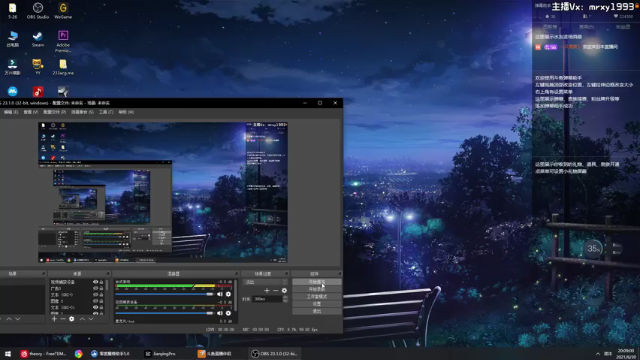The image size is (640, 360).
Task: Remove scene transition with minus icon
Action: pos(276,291)
